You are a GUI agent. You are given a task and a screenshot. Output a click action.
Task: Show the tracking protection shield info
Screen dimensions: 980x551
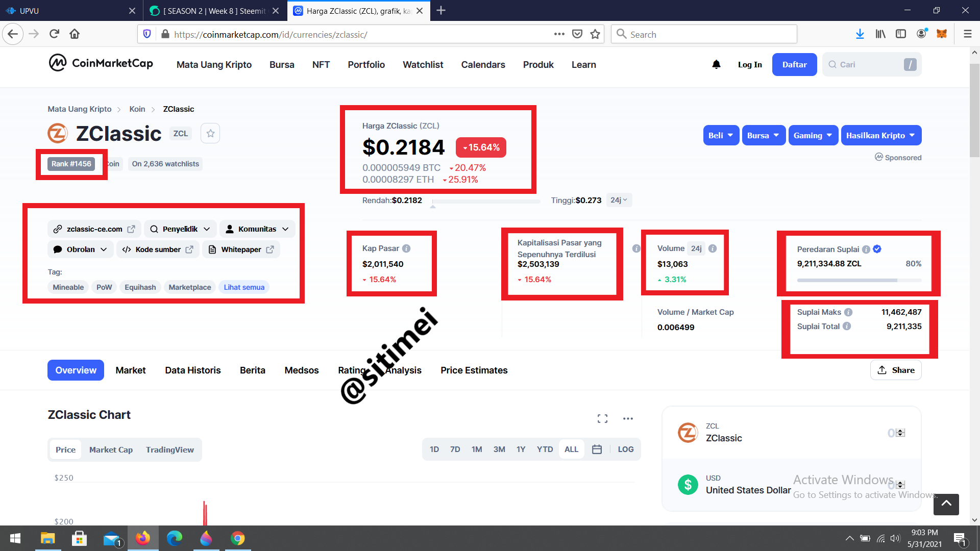[147, 34]
